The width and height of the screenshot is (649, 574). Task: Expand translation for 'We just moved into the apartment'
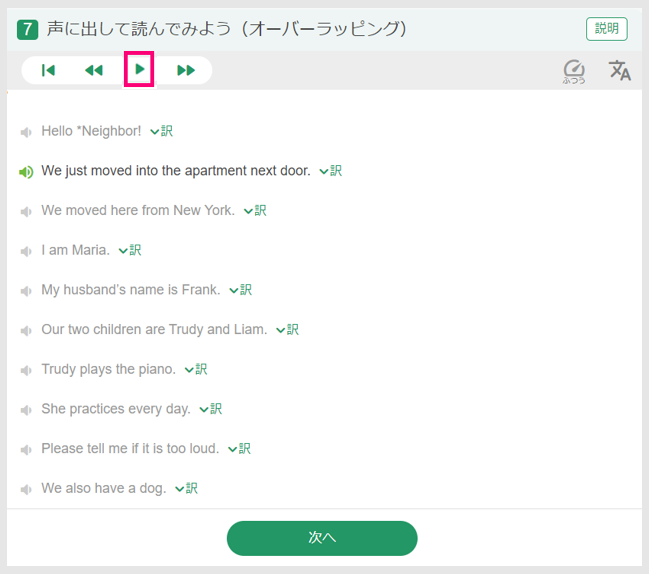pyautogui.click(x=331, y=171)
